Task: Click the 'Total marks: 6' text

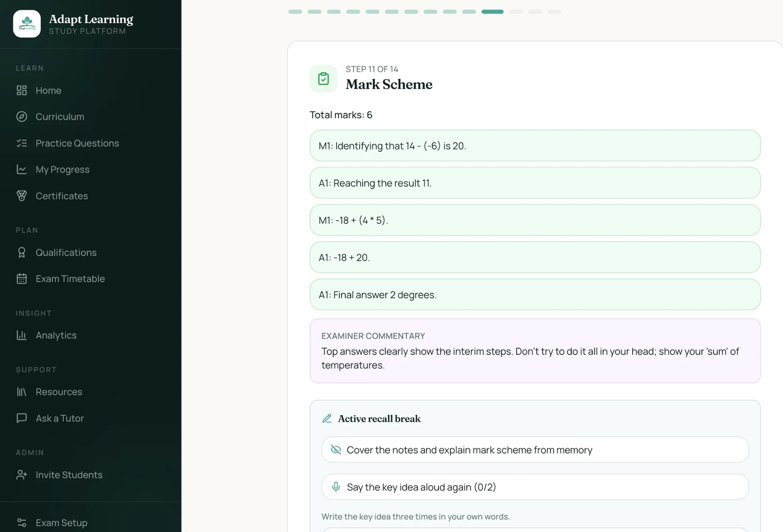Action: tap(341, 115)
